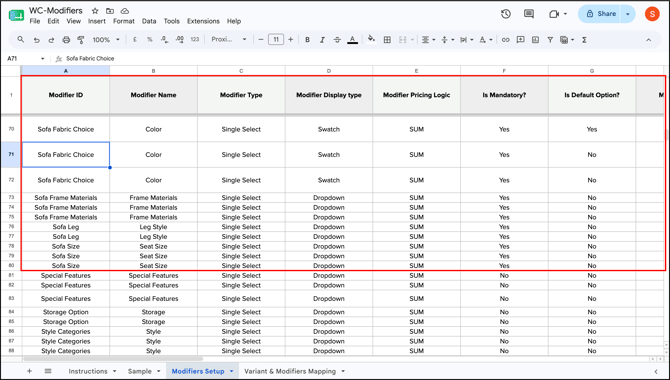Open the all sheets list
The height and width of the screenshot is (380, 670).
pyautogui.click(x=48, y=371)
